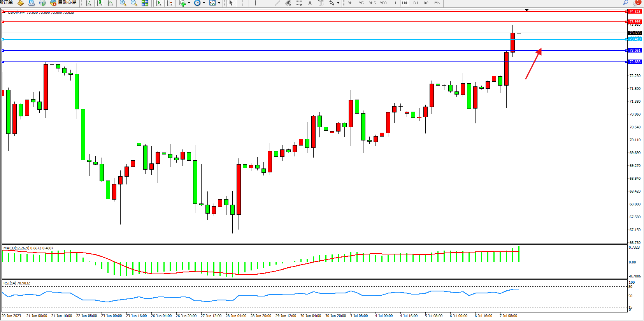The width and height of the screenshot is (644, 321).
Task: Expand the templates dropdown arrow
Action: click(219, 3)
